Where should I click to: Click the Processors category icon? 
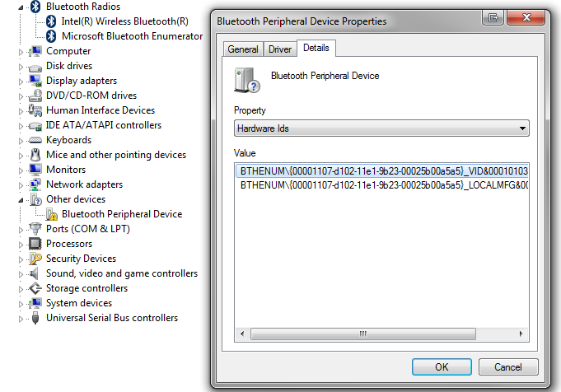click(35, 244)
